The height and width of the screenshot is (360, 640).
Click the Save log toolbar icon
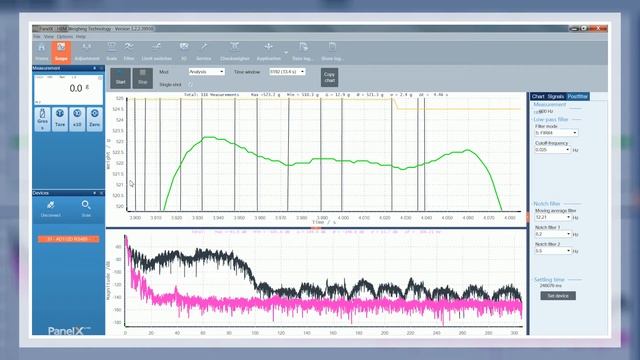click(302, 52)
